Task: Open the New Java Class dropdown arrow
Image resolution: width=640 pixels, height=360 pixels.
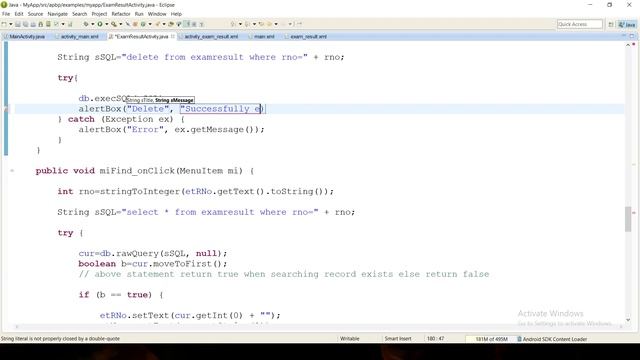Action: (x=150, y=24)
